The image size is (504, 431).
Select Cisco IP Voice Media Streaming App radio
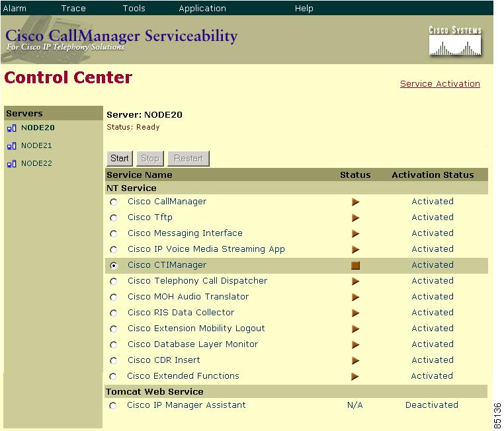click(114, 249)
